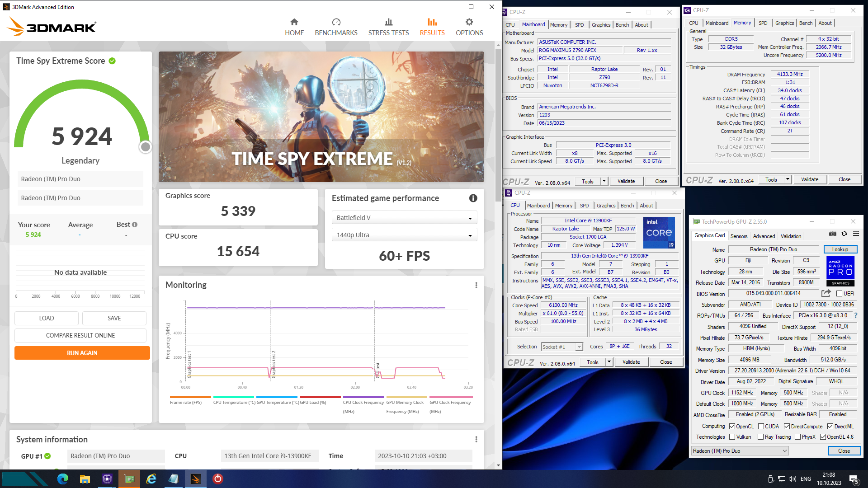Expand the Tools arrow in the CPU-Z Processor window
Screen dimensions: 868x488
point(609,362)
